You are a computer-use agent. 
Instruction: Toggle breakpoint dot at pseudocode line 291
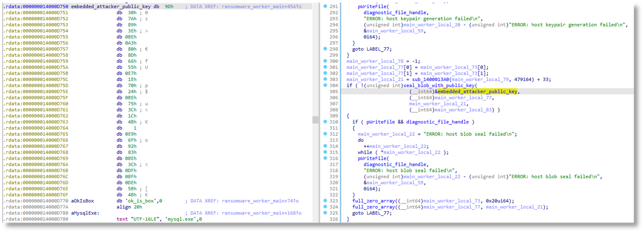click(325, 6)
